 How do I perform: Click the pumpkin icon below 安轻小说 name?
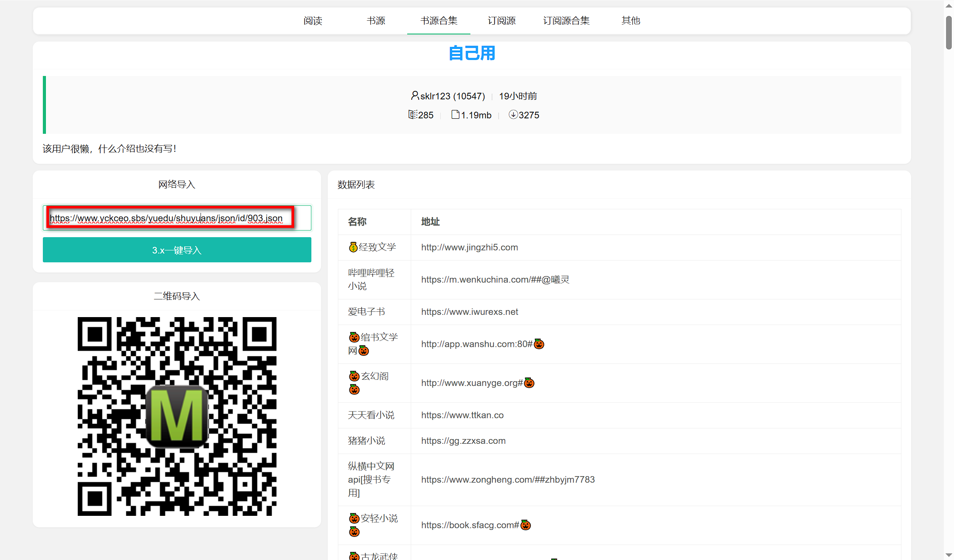pos(354,532)
